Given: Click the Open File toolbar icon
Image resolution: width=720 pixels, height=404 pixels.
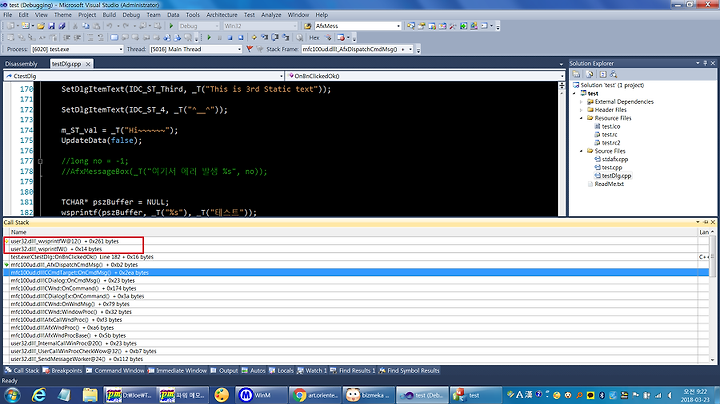Looking at the screenshot, I should click(41, 26).
